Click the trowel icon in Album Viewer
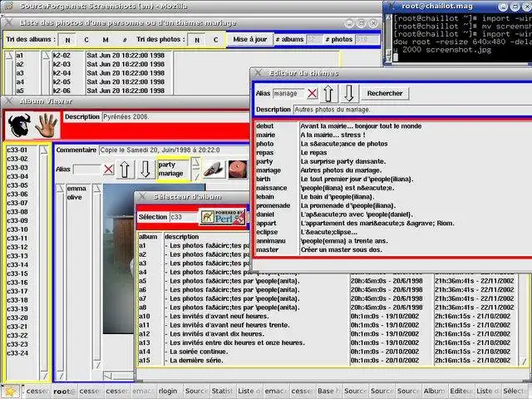 click(214, 170)
